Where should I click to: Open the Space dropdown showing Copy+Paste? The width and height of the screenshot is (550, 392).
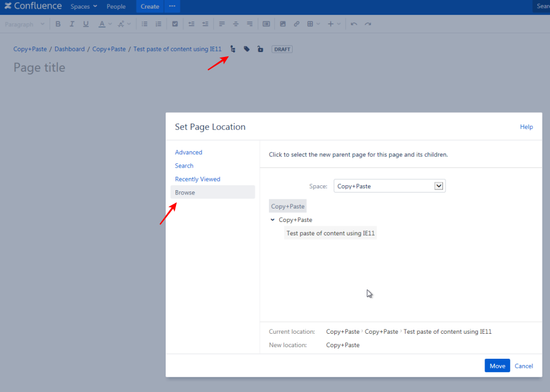coord(389,186)
